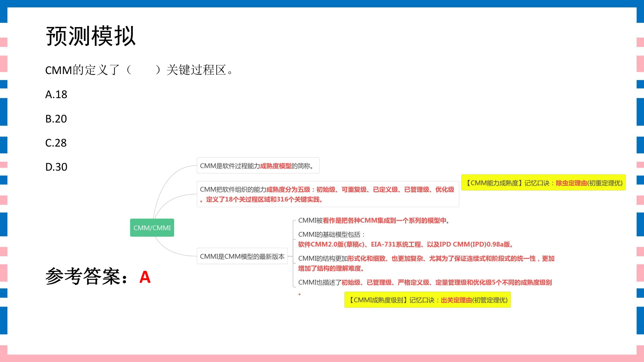The width and height of the screenshot is (644, 362).
Task: Click line CMMI被看作是把各种CMM集成到一个系列的模型中
Action: click(374, 220)
